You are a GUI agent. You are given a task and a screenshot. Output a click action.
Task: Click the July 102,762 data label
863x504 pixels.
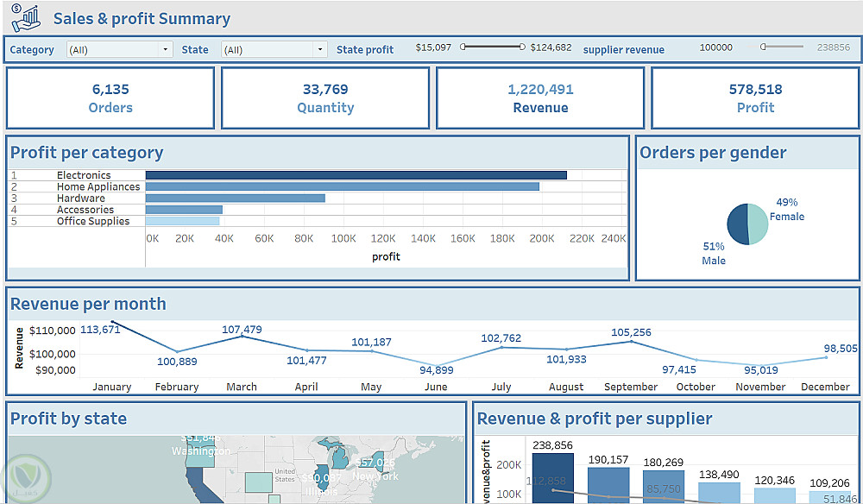coord(501,338)
